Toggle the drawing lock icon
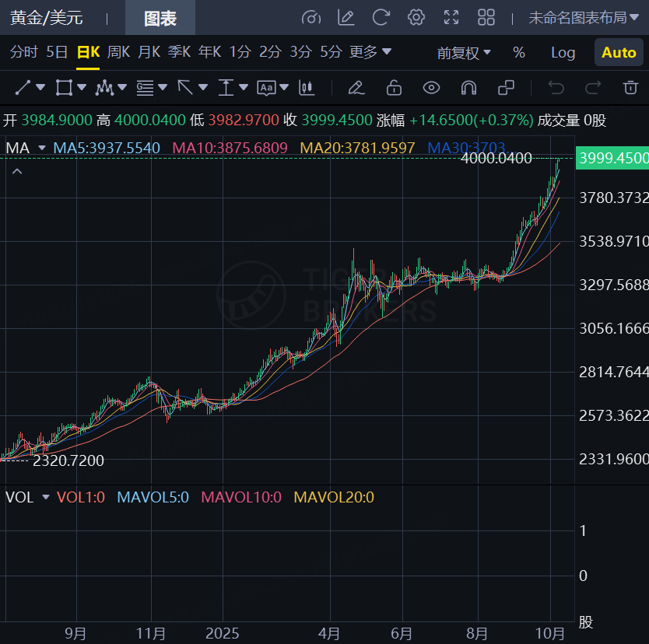Image resolution: width=649 pixels, height=644 pixels. (x=394, y=87)
